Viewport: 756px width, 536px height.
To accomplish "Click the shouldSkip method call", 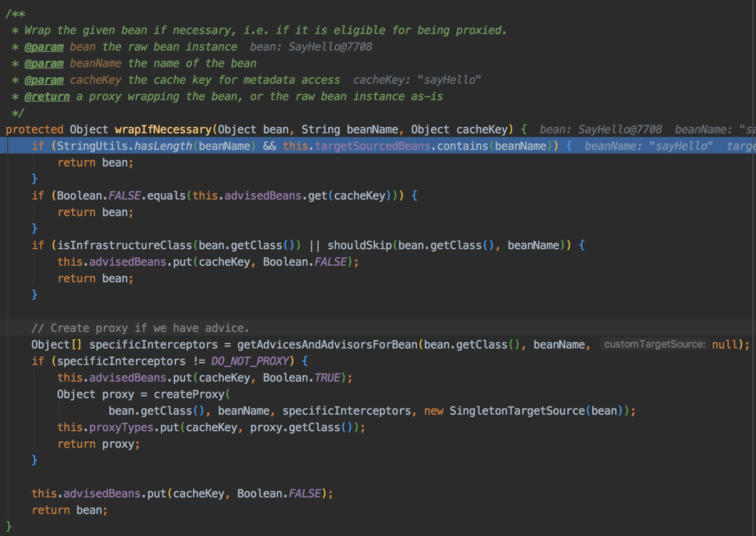I will point(360,245).
